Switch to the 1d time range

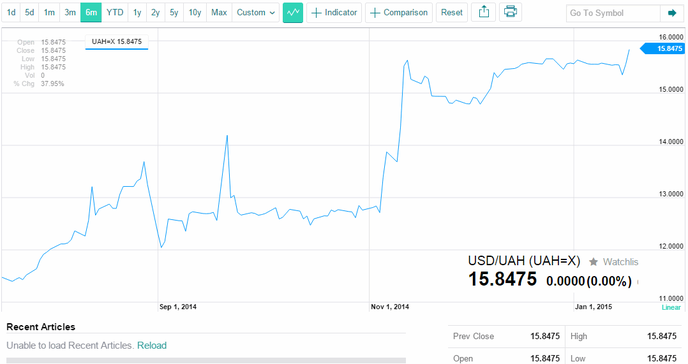tap(11, 13)
